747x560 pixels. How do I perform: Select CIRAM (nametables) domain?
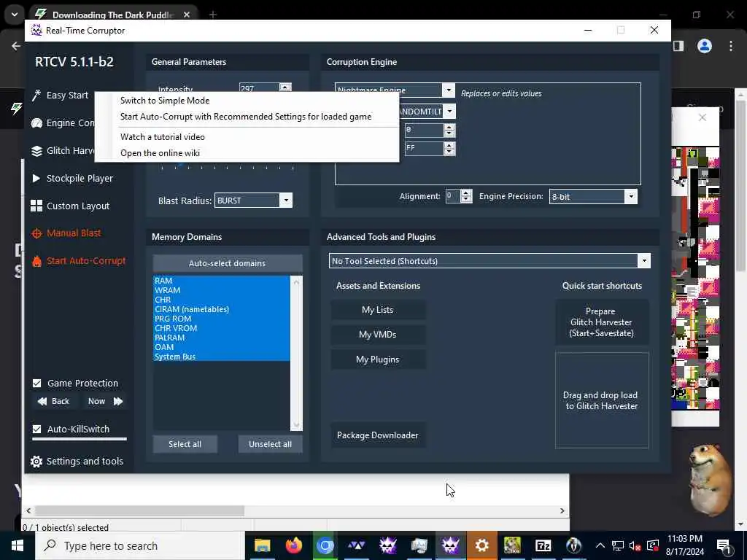[221, 309]
